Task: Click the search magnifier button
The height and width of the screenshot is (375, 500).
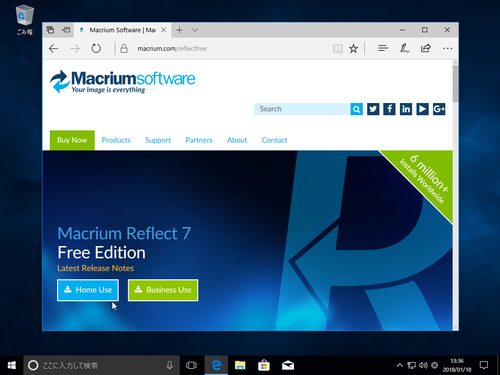Action: tap(356, 109)
